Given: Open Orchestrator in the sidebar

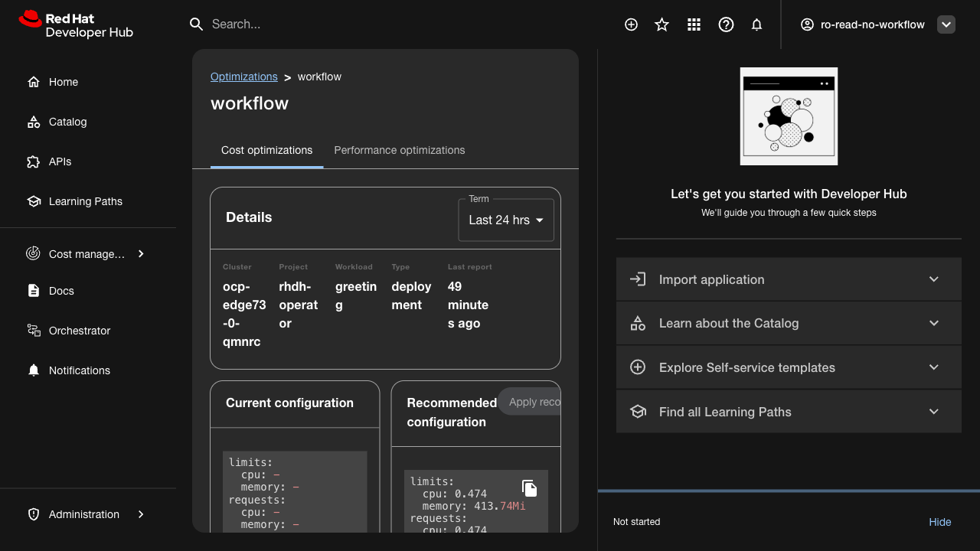Looking at the screenshot, I should coord(80,331).
